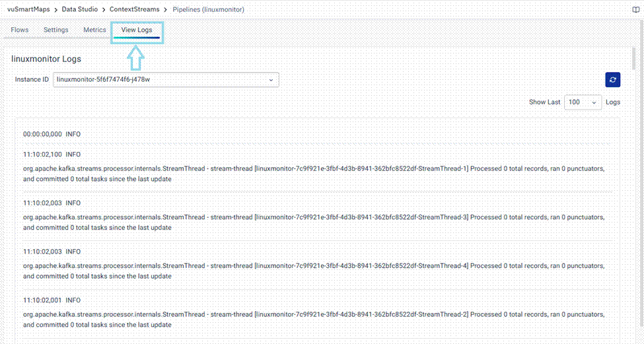This screenshot has height=344, width=644.
Task: Click the linuxmonitor Logs heading
Action: click(46, 59)
